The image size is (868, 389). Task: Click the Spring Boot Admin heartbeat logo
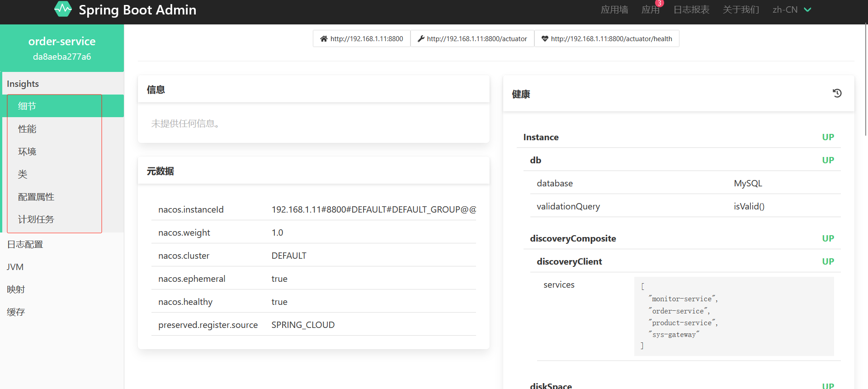pyautogui.click(x=63, y=9)
